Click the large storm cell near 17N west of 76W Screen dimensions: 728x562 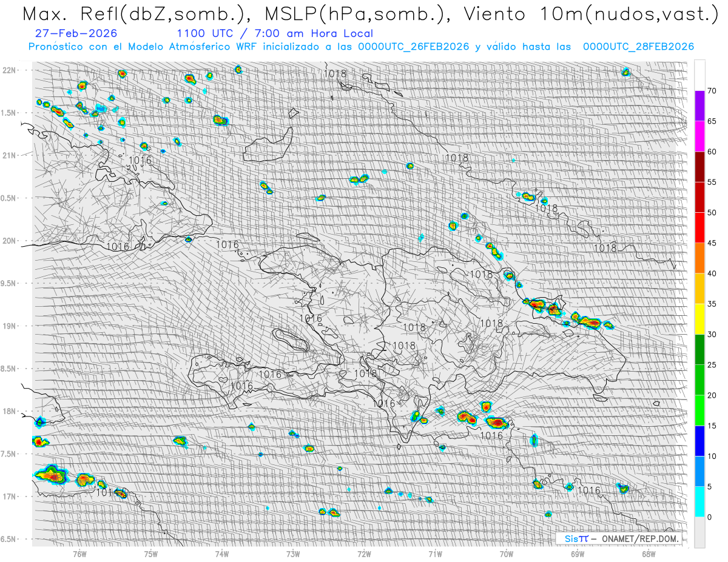click(x=51, y=474)
